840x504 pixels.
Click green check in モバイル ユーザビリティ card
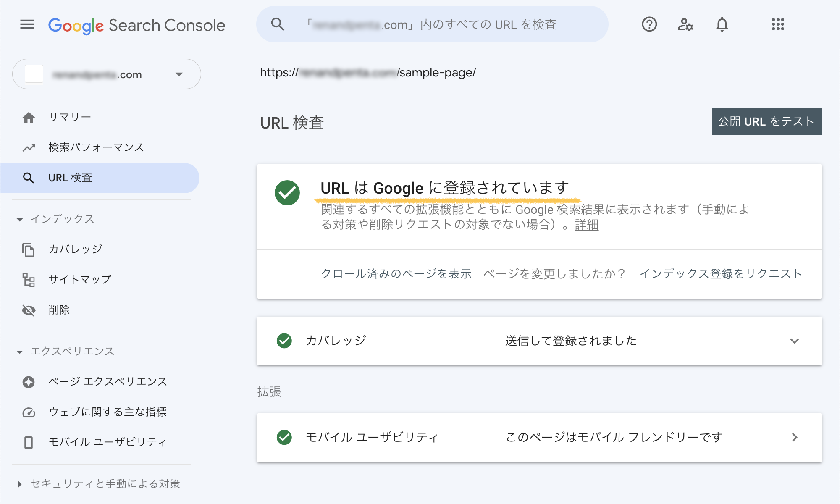284,437
